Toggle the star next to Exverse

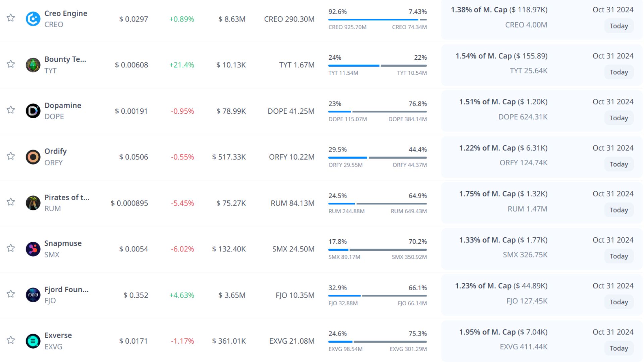pyautogui.click(x=11, y=340)
